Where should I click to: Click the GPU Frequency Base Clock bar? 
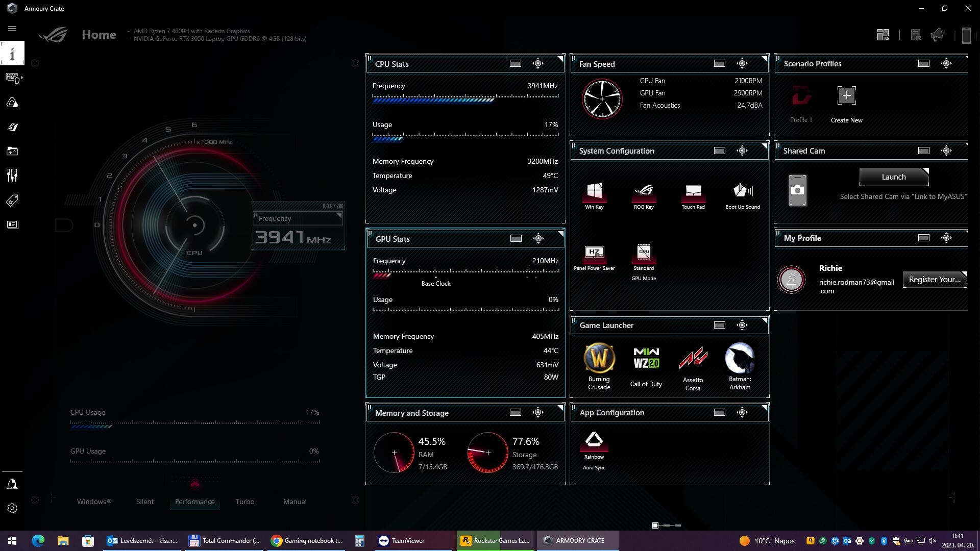click(x=466, y=274)
